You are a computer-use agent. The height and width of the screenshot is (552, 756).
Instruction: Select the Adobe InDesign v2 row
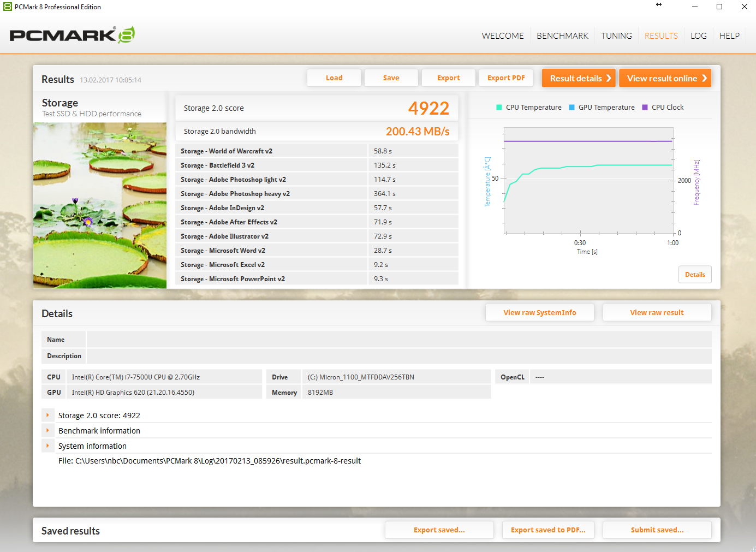tap(317, 208)
